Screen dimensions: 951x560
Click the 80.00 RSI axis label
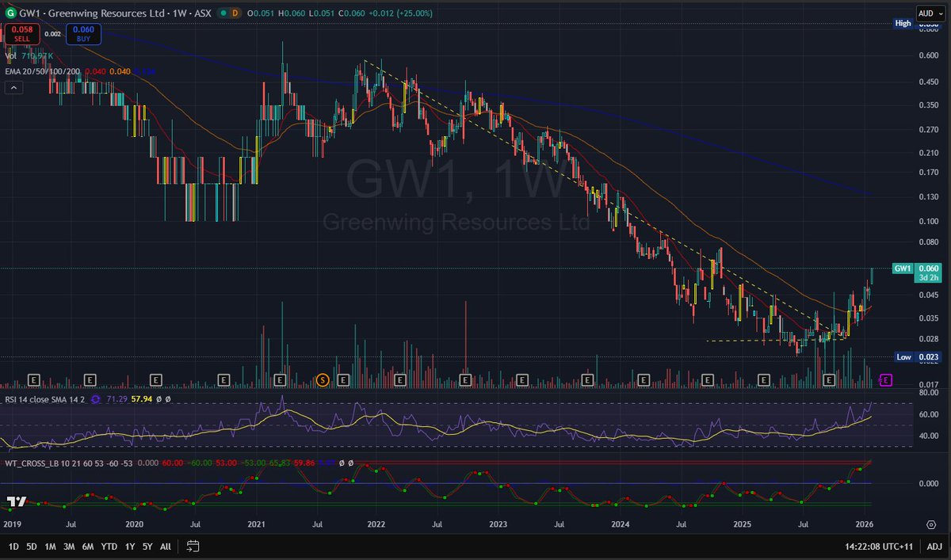[929, 391]
